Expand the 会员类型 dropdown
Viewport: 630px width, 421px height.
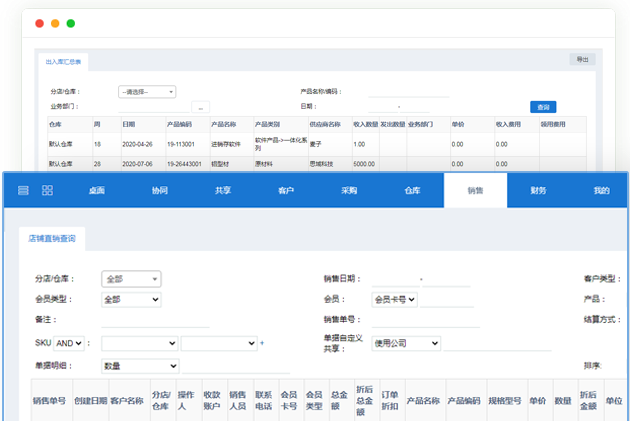tap(131, 299)
